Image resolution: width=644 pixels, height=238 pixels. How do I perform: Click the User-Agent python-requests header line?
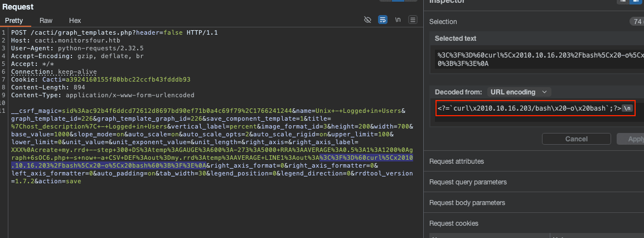(77, 47)
